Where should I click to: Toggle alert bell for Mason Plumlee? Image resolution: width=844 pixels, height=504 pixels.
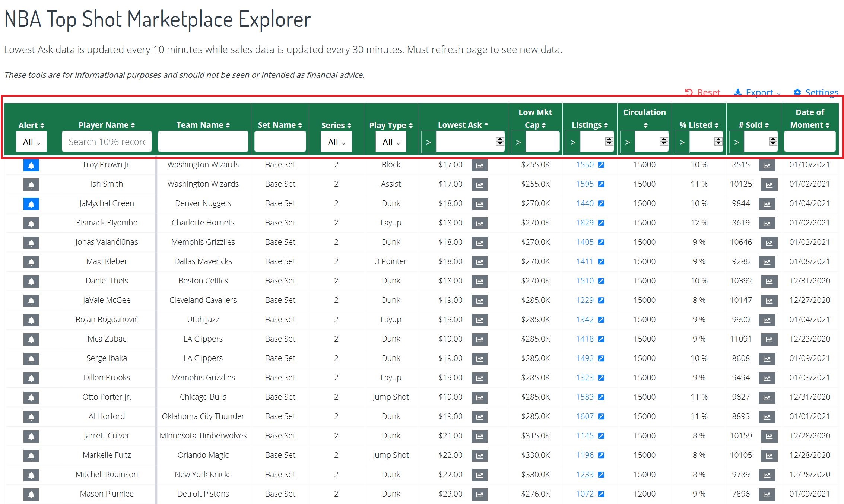[x=31, y=494]
